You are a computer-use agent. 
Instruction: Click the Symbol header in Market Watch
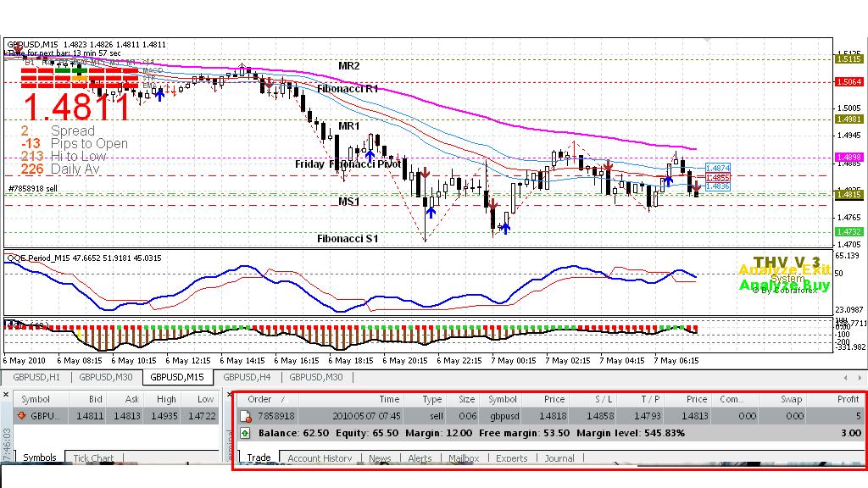point(41,399)
